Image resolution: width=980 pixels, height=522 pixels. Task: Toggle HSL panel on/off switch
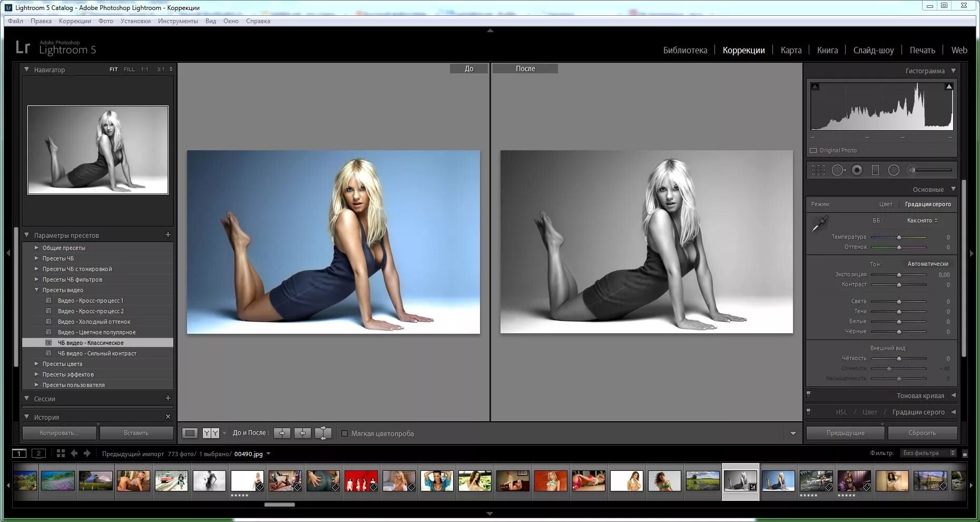tap(809, 411)
